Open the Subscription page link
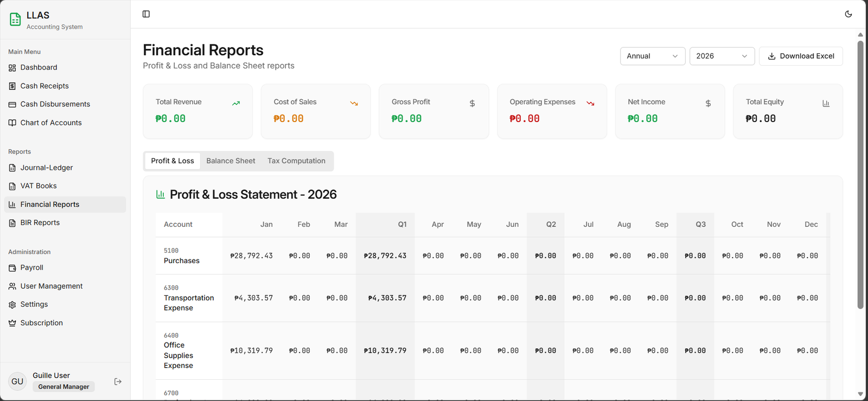Viewport: 868px width, 401px height. (x=41, y=323)
